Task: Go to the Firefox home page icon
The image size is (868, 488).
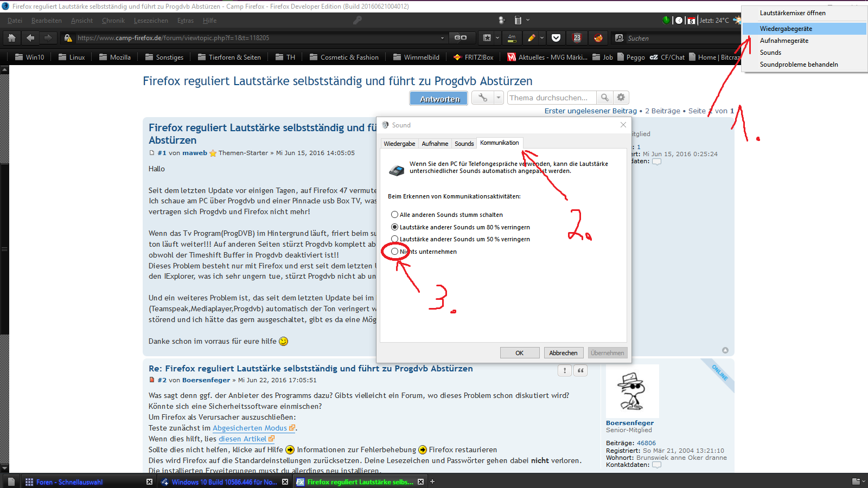Action: [11, 38]
